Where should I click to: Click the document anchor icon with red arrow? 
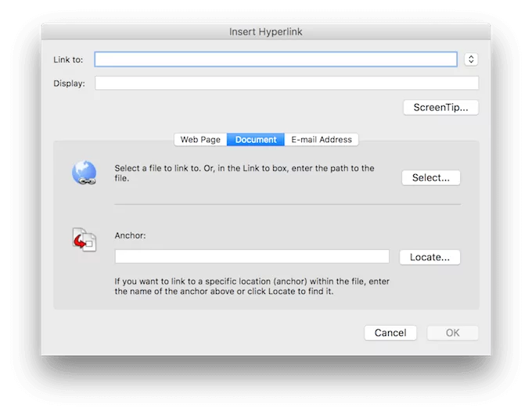(x=84, y=240)
